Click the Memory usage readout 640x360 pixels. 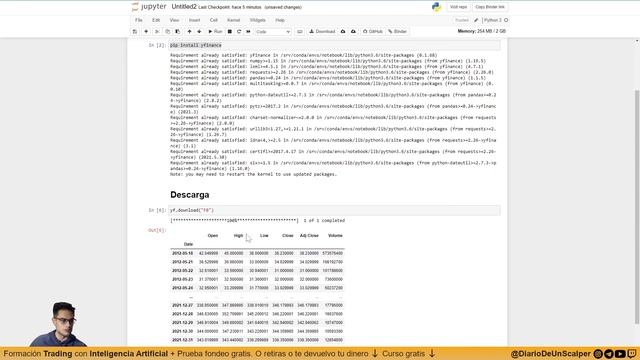pyautogui.click(x=482, y=31)
